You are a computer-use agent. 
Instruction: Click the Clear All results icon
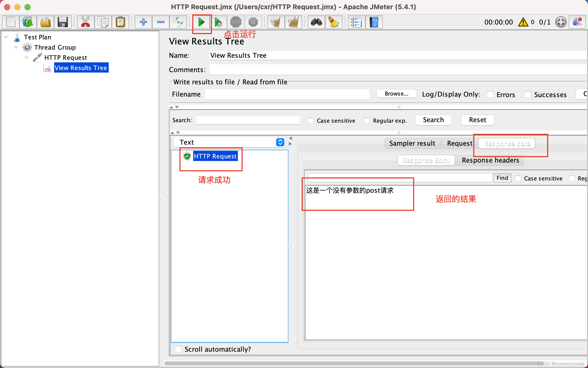[x=293, y=22]
